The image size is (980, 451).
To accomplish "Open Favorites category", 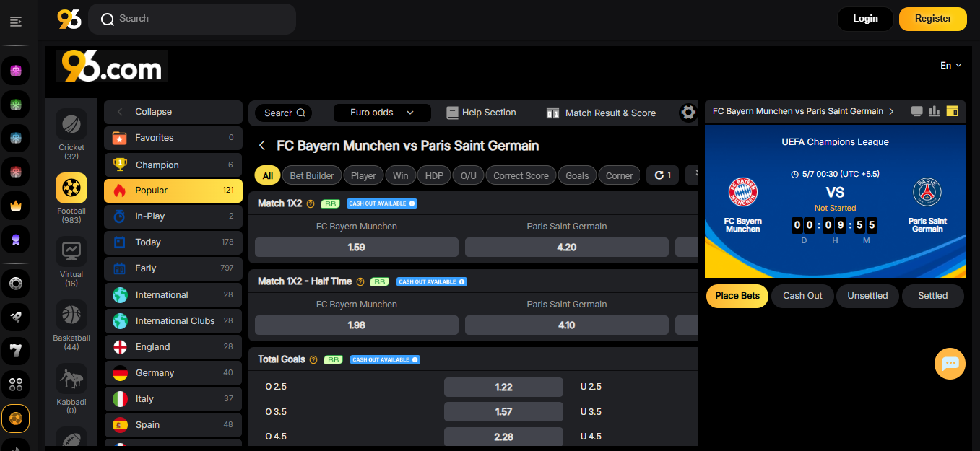I will pyautogui.click(x=173, y=138).
